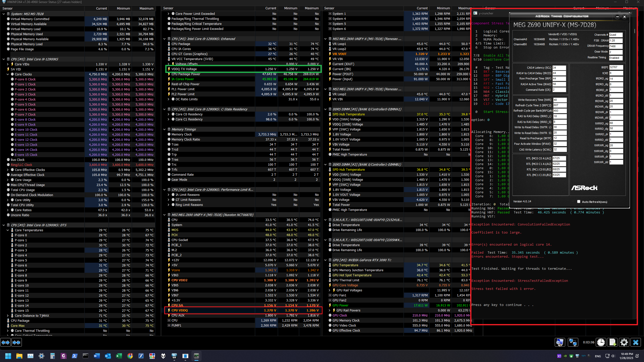Collapse the GPU RTX 3090 Ti group

click(x=326, y=260)
